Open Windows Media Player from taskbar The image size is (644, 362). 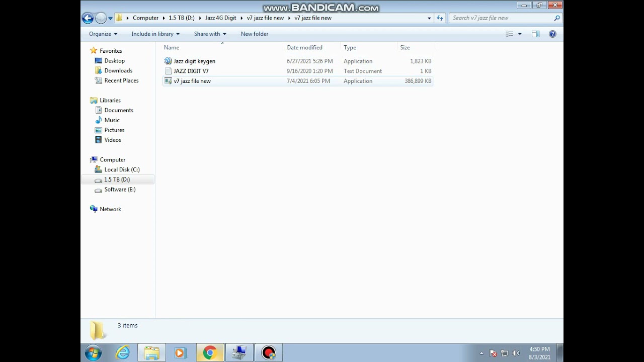(180, 353)
